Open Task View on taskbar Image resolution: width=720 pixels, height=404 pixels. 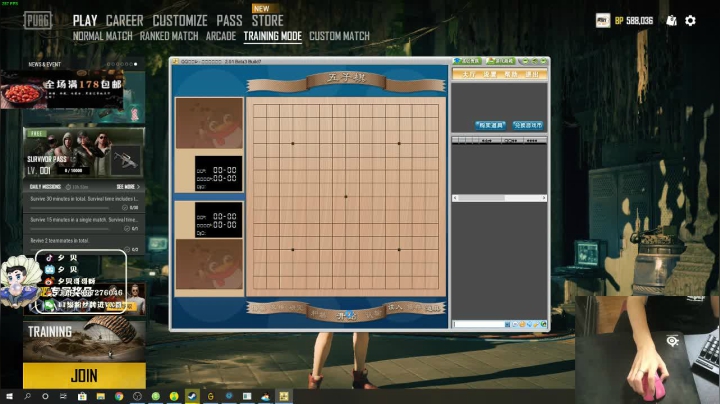coord(63,396)
